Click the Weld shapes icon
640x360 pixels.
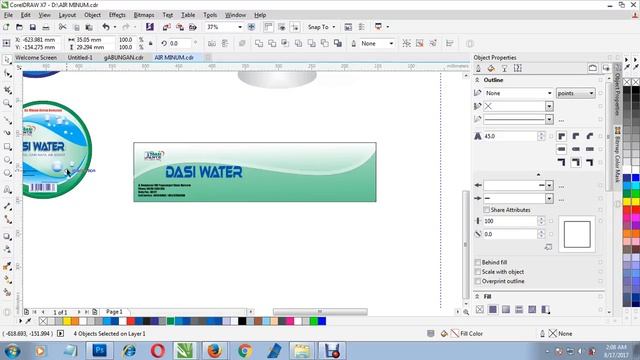[x=259, y=43]
